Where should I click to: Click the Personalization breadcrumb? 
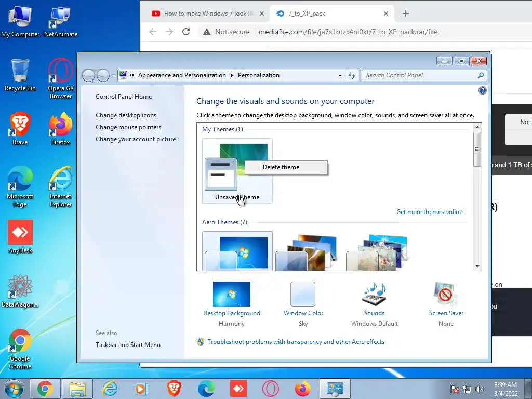(259, 75)
